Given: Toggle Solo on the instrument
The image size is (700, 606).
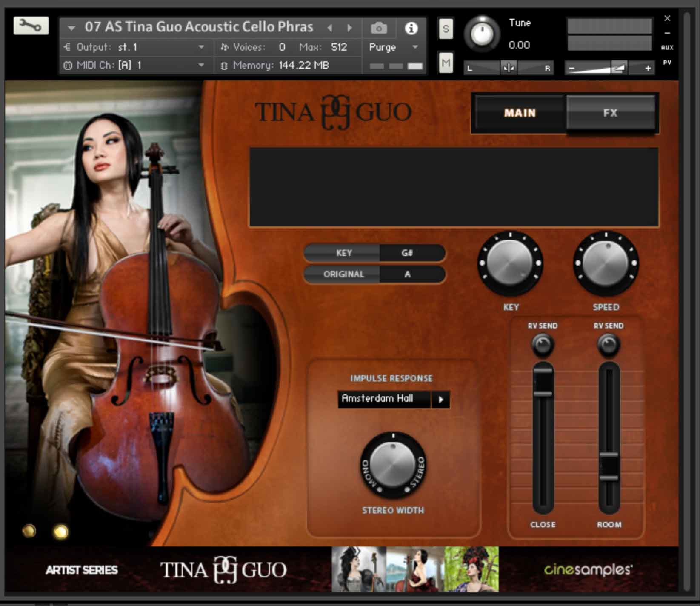Looking at the screenshot, I should coord(445,29).
